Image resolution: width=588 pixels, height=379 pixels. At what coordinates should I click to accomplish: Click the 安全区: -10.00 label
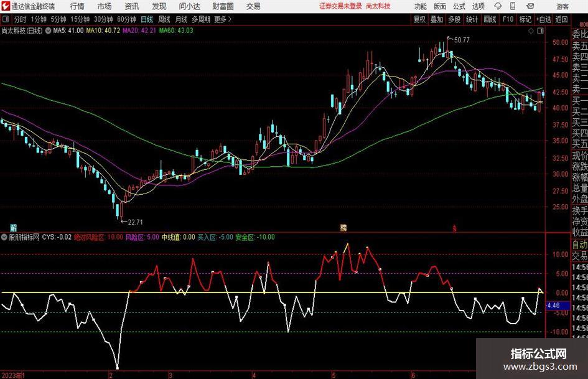click(255, 237)
